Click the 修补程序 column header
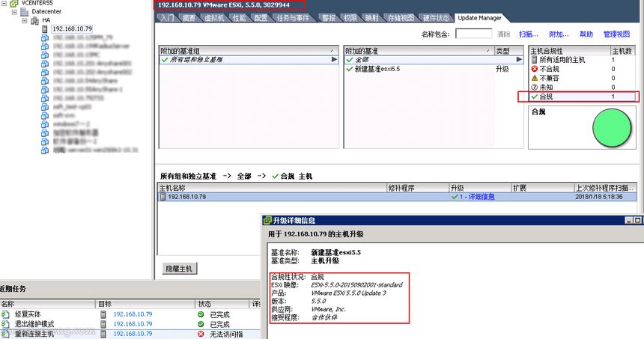Image resolution: width=644 pixels, height=339 pixels. [418, 188]
